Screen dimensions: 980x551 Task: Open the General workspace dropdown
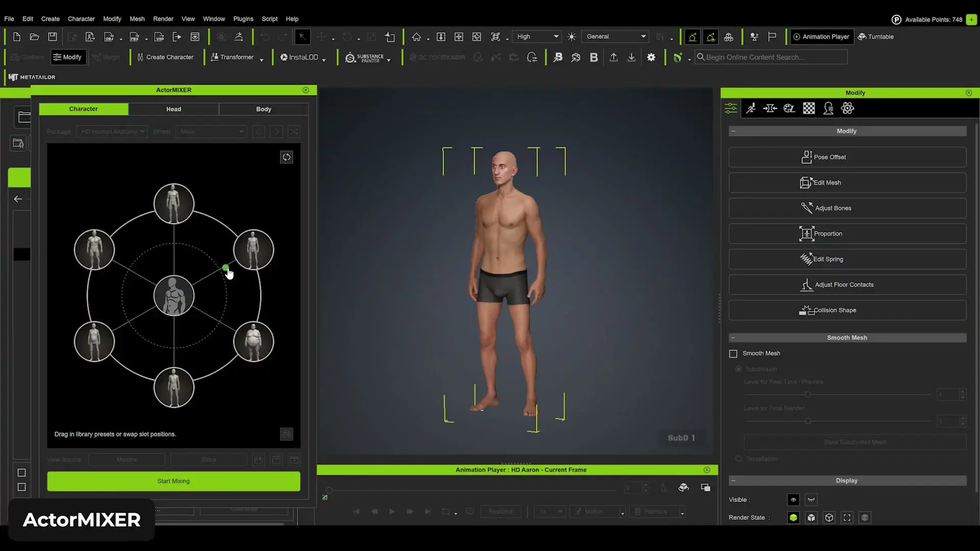pyautogui.click(x=615, y=36)
